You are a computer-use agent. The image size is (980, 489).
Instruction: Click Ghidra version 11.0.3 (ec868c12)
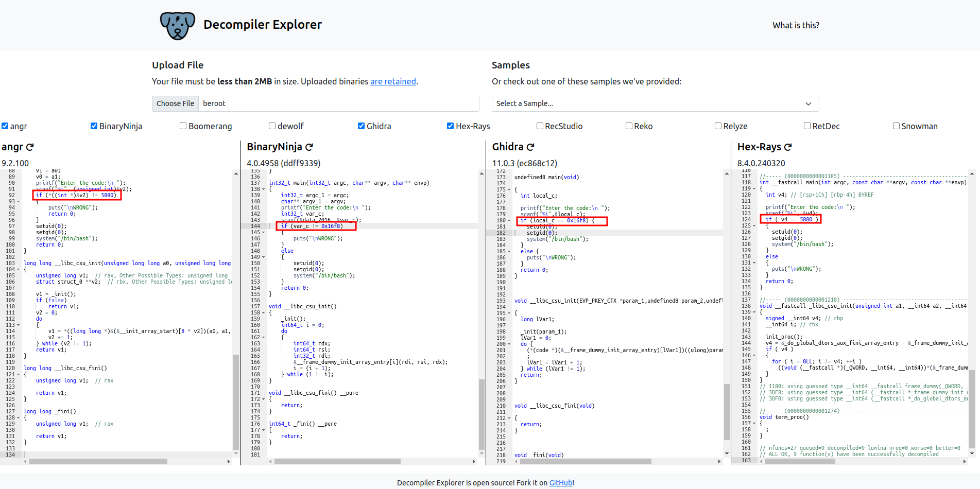[x=525, y=163]
